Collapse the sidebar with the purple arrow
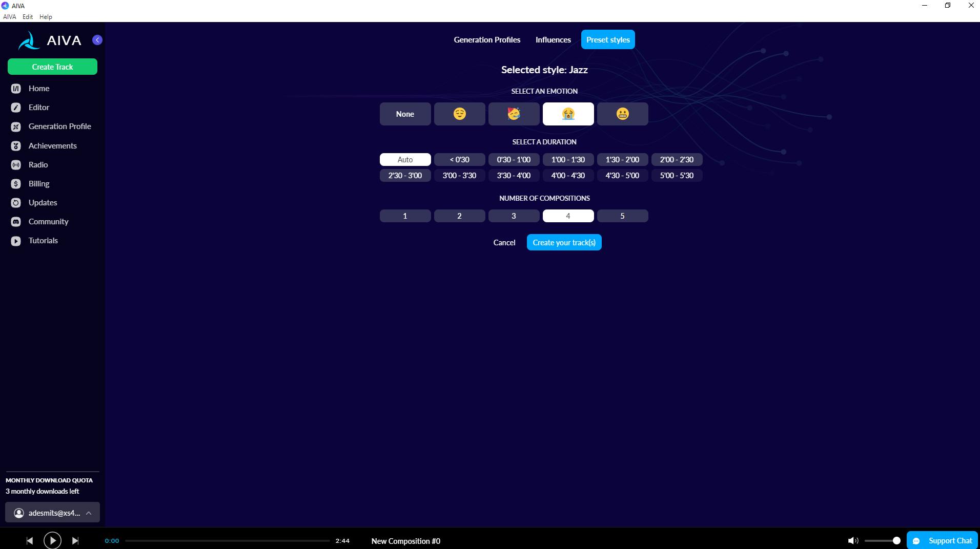Viewport: 980px width, 549px height. point(97,40)
